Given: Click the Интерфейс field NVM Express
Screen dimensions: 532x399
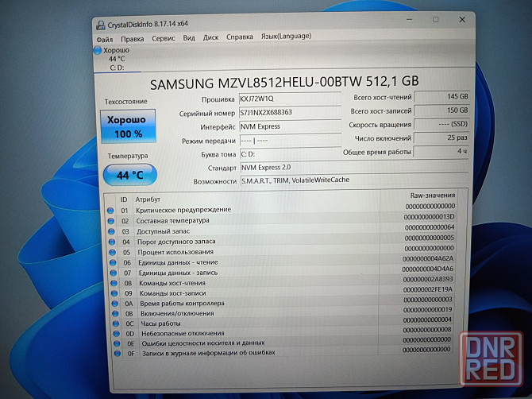Looking at the screenshot, I should 290,126.
